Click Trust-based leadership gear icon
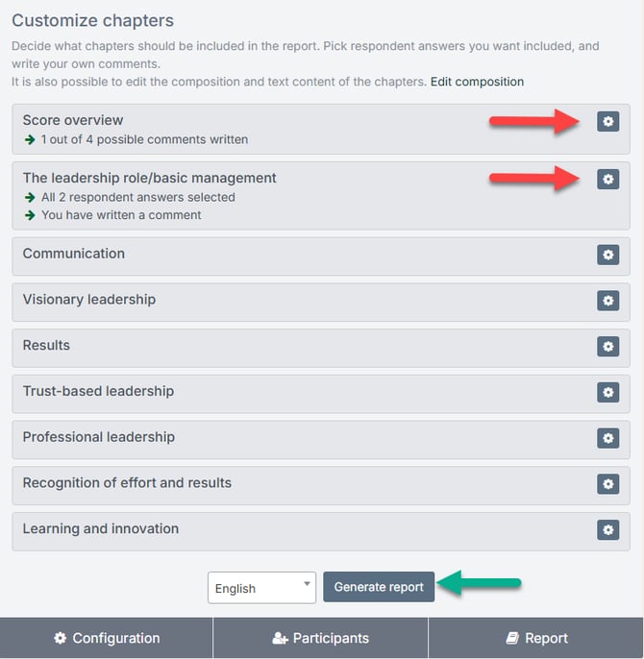 coord(607,392)
